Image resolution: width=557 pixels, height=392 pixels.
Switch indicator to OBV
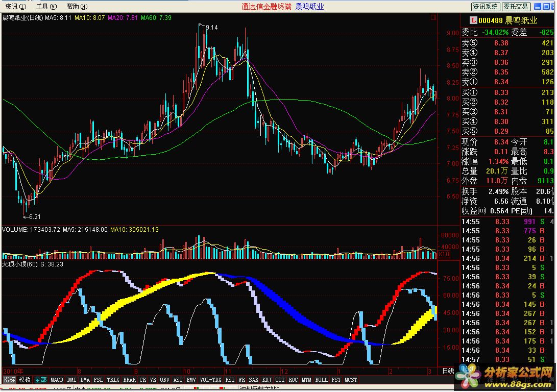[165, 380]
